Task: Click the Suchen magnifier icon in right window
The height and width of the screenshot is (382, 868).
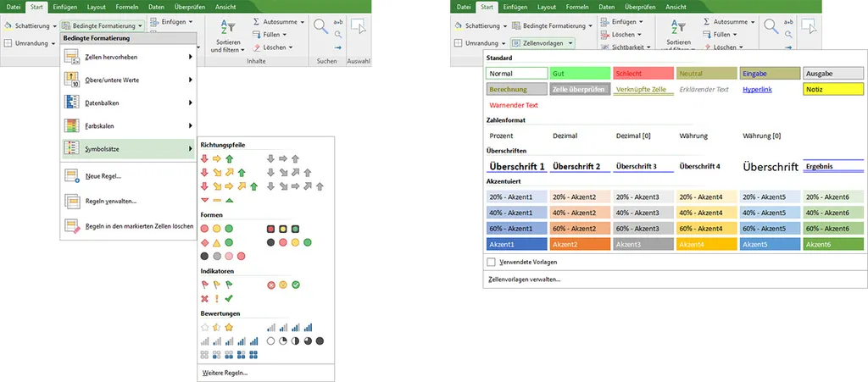Action: pyautogui.click(x=771, y=26)
